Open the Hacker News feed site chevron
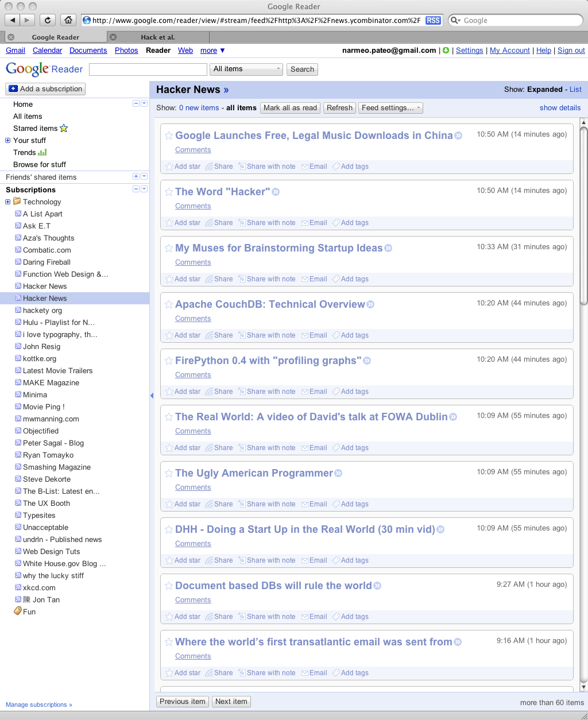 point(226,90)
